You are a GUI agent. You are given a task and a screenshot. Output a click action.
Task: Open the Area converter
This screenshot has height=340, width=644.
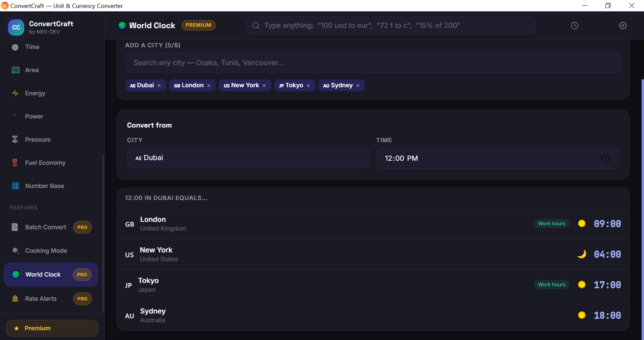(x=51, y=70)
